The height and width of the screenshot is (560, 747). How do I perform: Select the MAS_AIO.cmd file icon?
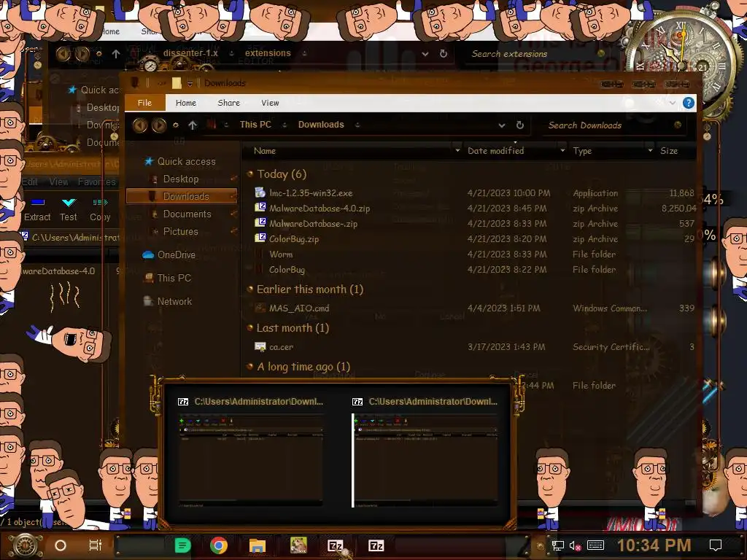click(x=260, y=308)
